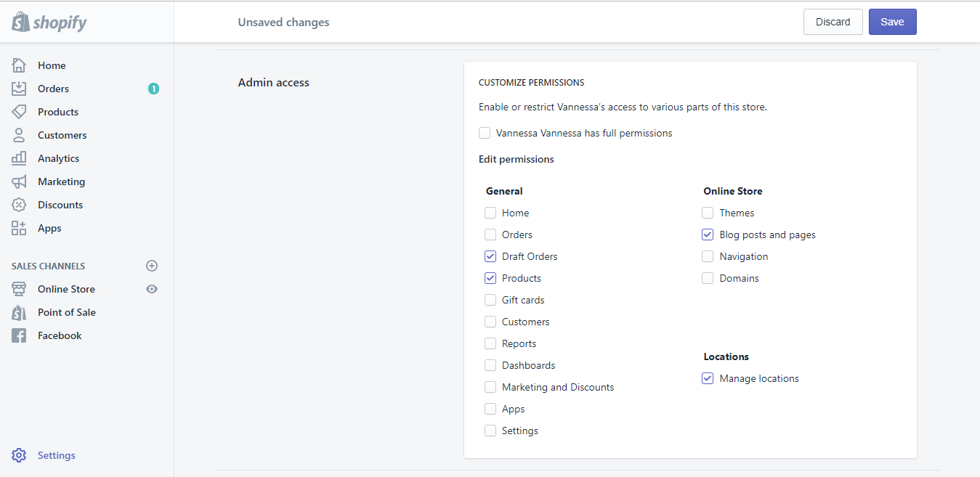Screen dimensions: 980x477
Task: Open the Online Store sales channel
Action: (66, 289)
